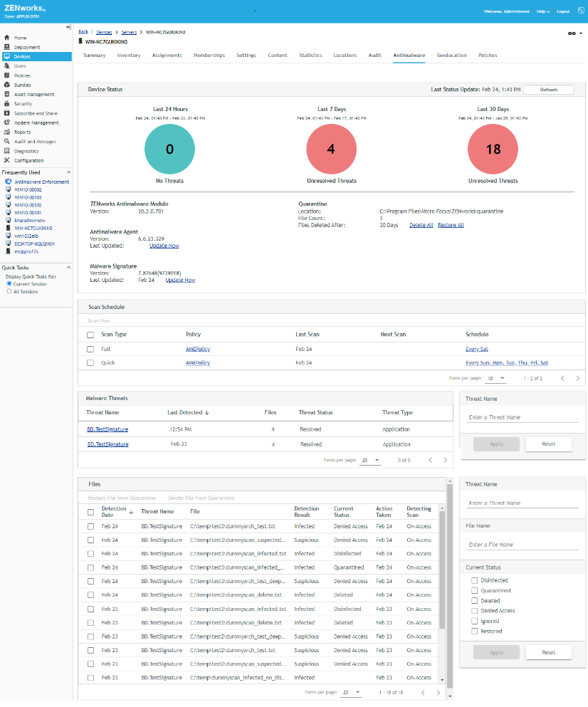
Task: Open the Assignments tab
Action: point(167,55)
